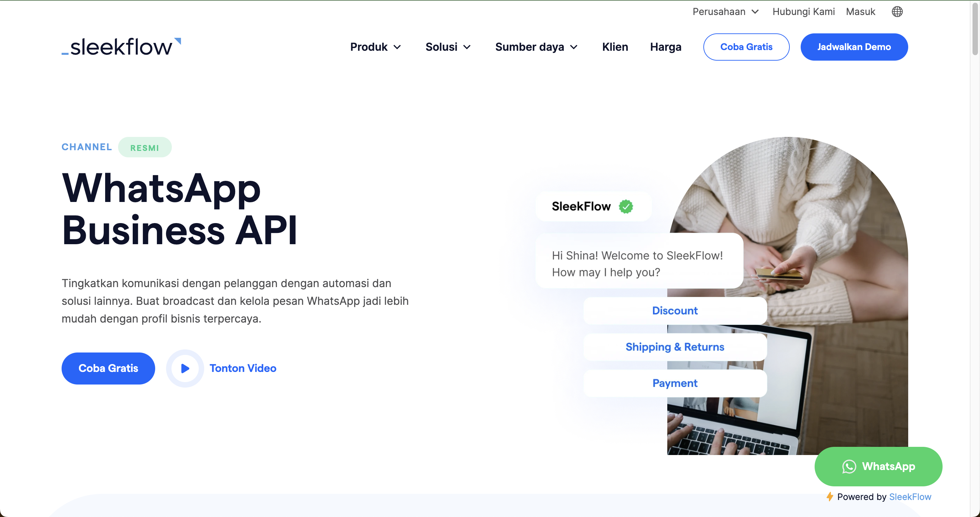Viewport: 980px width, 517px height.
Task: Click the play button icon next to Tonton Video
Action: [x=184, y=368]
